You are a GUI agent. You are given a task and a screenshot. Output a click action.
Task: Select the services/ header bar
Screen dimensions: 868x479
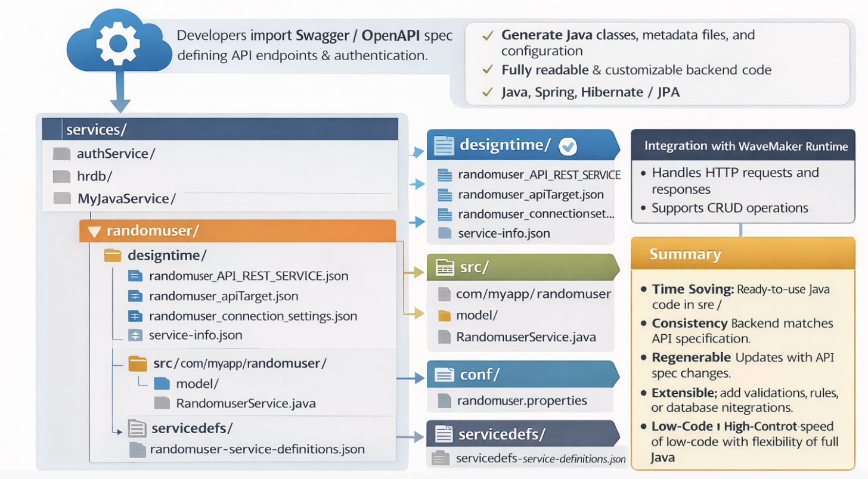pyautogui.click(x=219, y=129)
